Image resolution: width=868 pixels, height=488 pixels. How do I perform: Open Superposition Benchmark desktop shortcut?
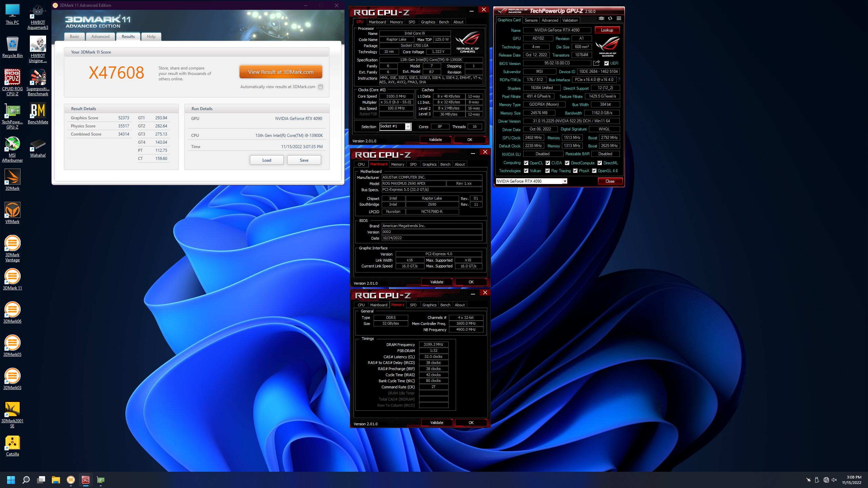point(38,82)
